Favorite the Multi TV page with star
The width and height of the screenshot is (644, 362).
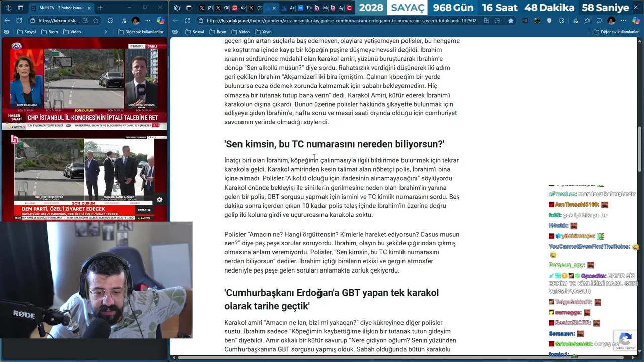point(96,20)
